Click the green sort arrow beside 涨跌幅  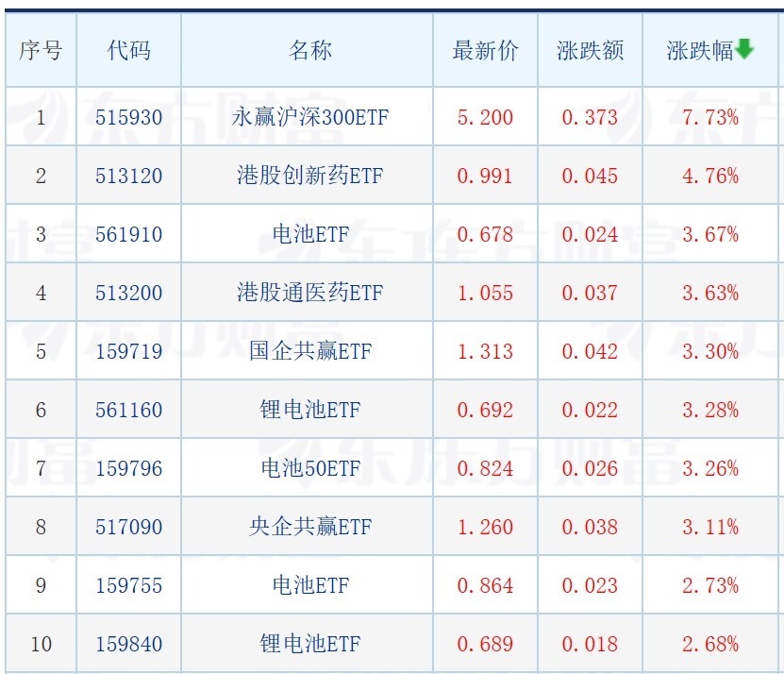[x=745, y=49]
